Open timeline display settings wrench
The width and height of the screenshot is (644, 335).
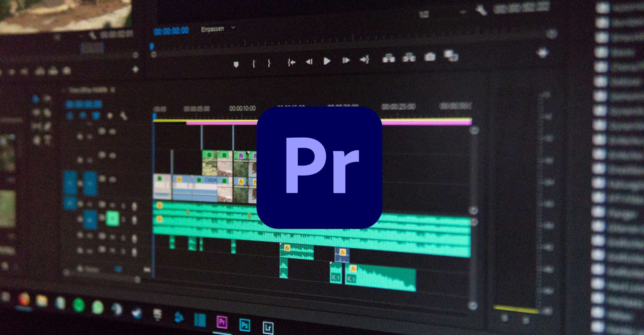[124, 116]
